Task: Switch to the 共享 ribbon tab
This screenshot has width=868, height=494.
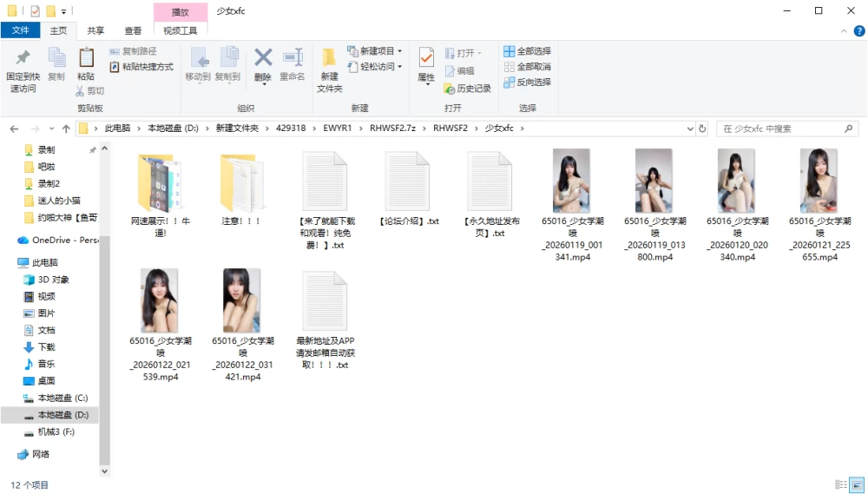Action: 95,30
